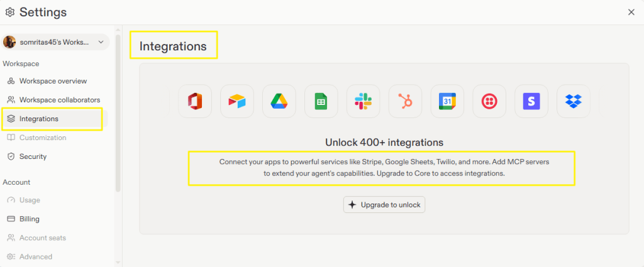Open the Customization section
The image size is (644, 267).
pos(54,138)
